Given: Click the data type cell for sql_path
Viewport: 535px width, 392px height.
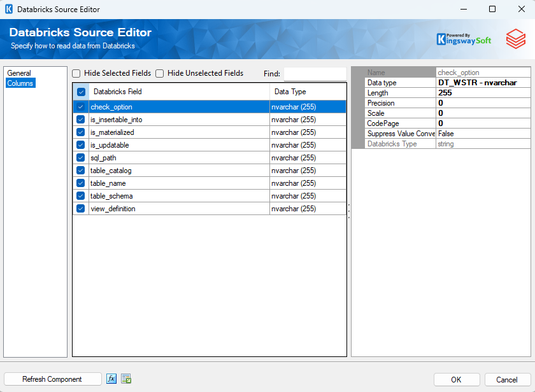Looking at the screenshot, I should [x=308, y=158].
